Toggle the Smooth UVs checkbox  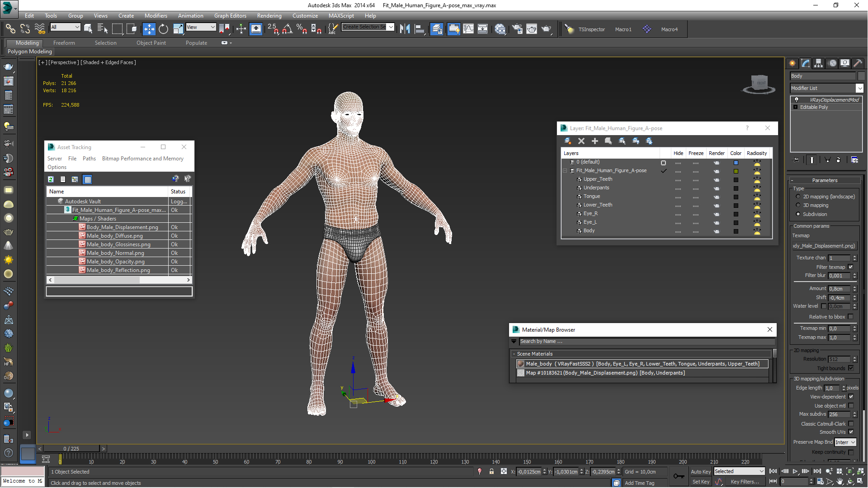pos(851,432)
